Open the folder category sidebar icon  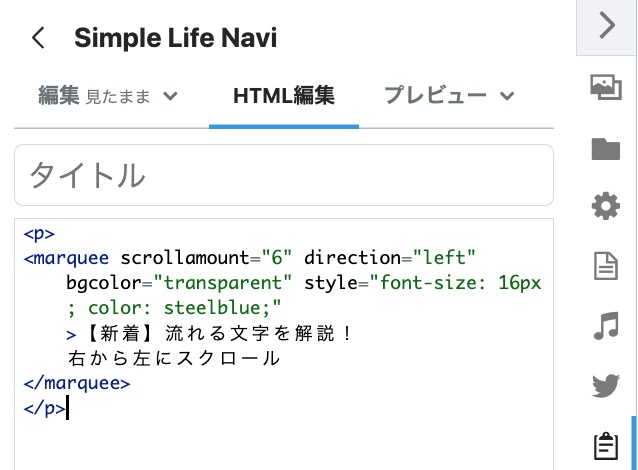point(606,149)
